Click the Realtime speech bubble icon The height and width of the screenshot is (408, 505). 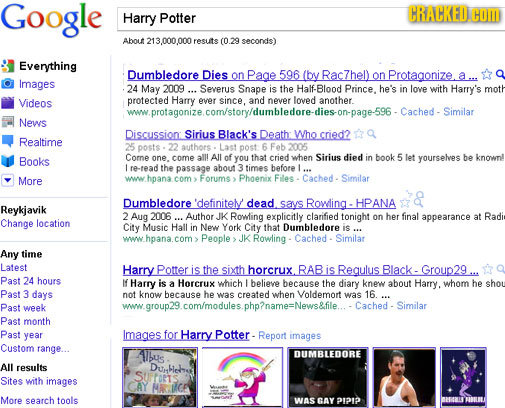click(x=8, y=141)
